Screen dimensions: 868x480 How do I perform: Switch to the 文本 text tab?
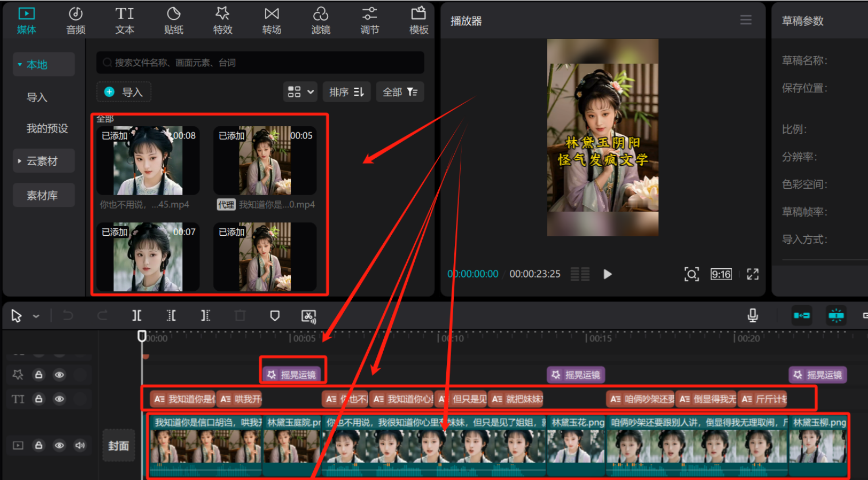(x=125, y=21)
